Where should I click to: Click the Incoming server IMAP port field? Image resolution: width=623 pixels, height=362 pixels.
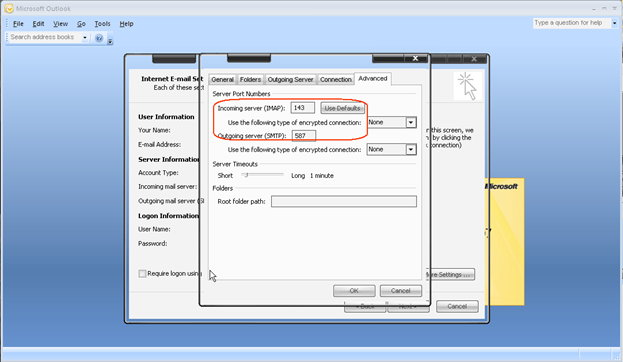pyautogui.click(x=303, y=108)
